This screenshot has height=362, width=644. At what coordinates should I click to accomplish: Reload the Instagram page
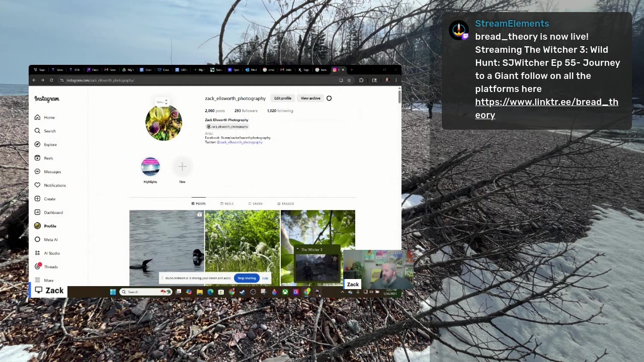pyautogui.click(x=51, y=80)
